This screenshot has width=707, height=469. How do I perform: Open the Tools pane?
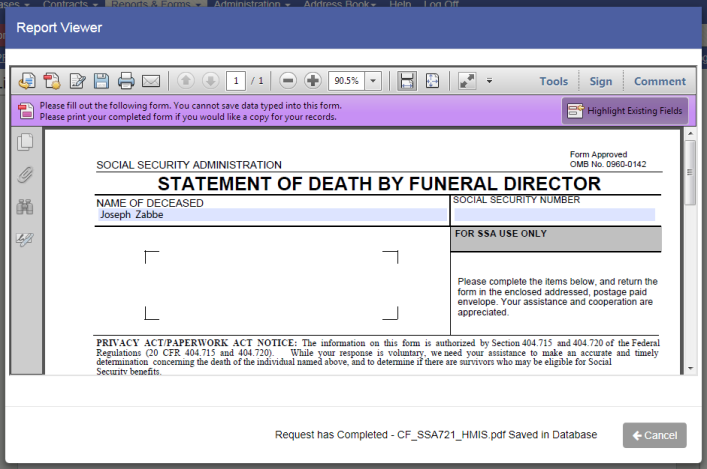pos(554,81)
